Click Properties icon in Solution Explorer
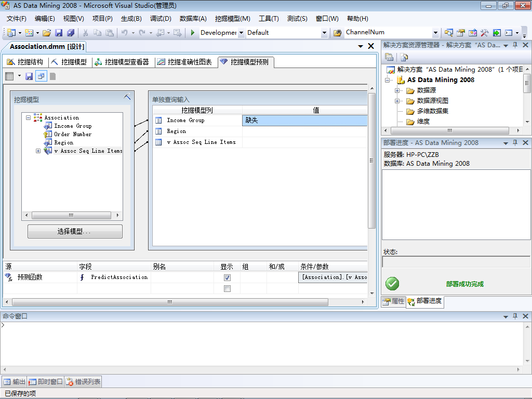Screen dimensions: 532x399 389,57
